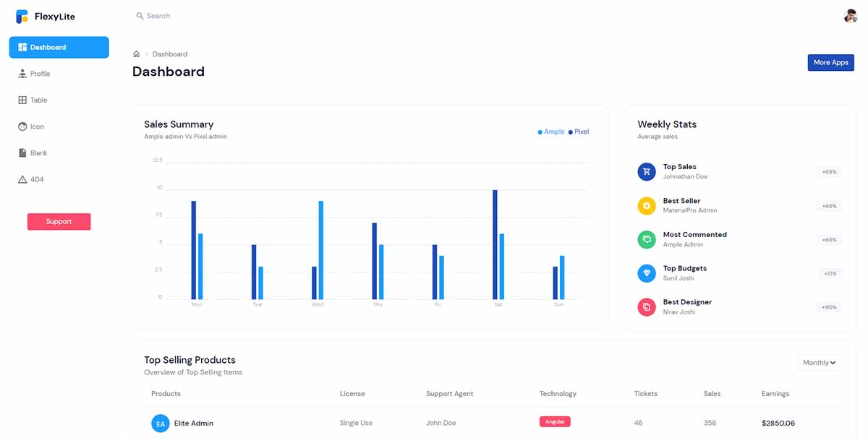868x438 pixels.
Task: Toggle the Ample series legend
Action: click(551, 132)
